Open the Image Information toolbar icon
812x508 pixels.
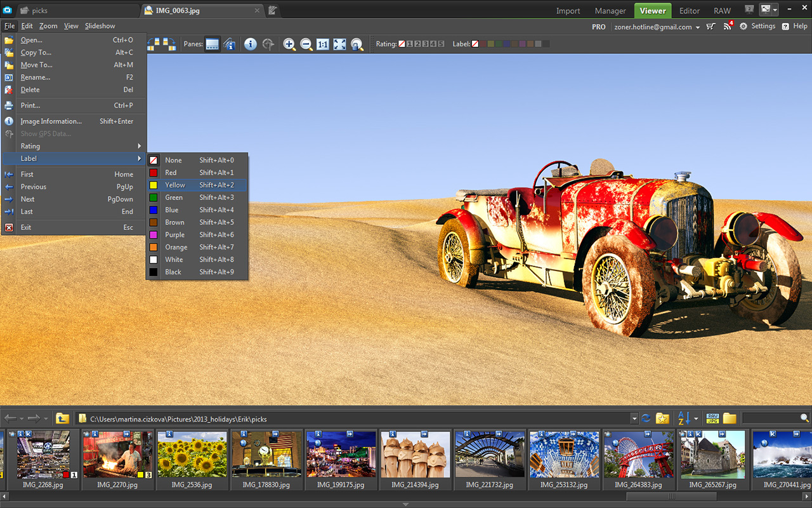[x=251, y=44]
